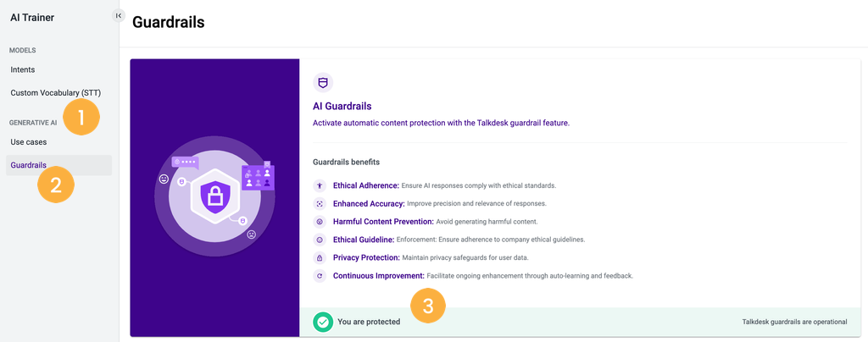Click "Talkdesk guardrails are operational" status text

(x=794, y=322)
